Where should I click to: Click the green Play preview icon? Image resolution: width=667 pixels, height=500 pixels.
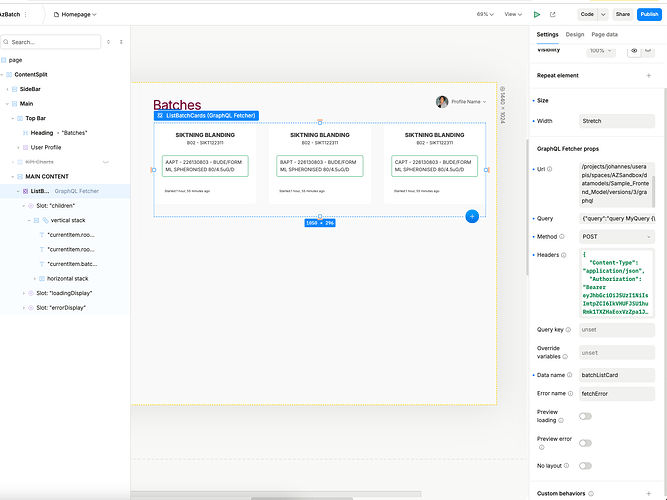click(537, 14)
